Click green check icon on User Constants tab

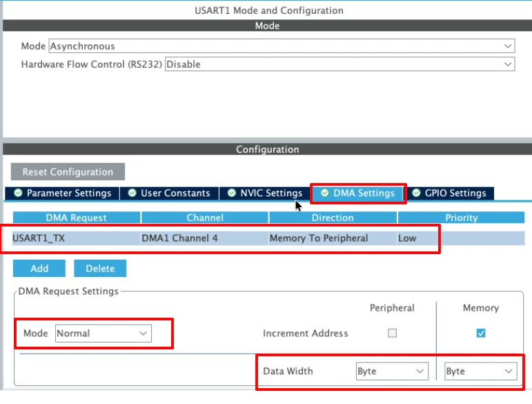pyautogui.click(x=132, y=193)
